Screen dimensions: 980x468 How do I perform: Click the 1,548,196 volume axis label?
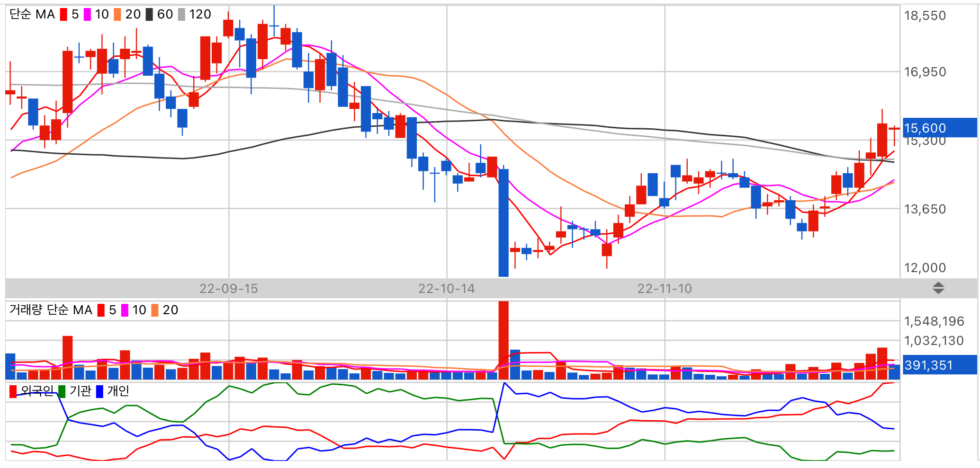coord(934,321)
